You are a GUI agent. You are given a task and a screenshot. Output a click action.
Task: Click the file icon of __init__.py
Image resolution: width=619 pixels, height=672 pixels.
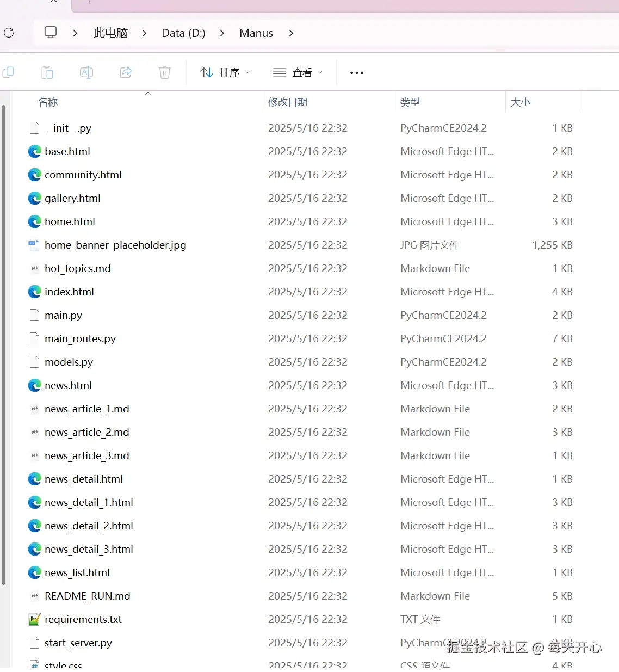[34, 128]
